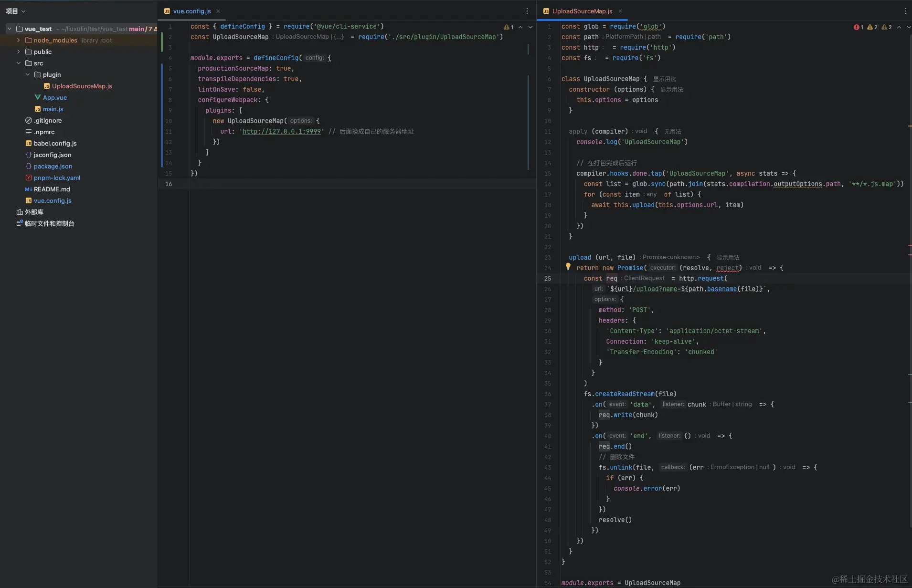Click the yellow lightbulb intention icon
912x588 pixels.
568,267
